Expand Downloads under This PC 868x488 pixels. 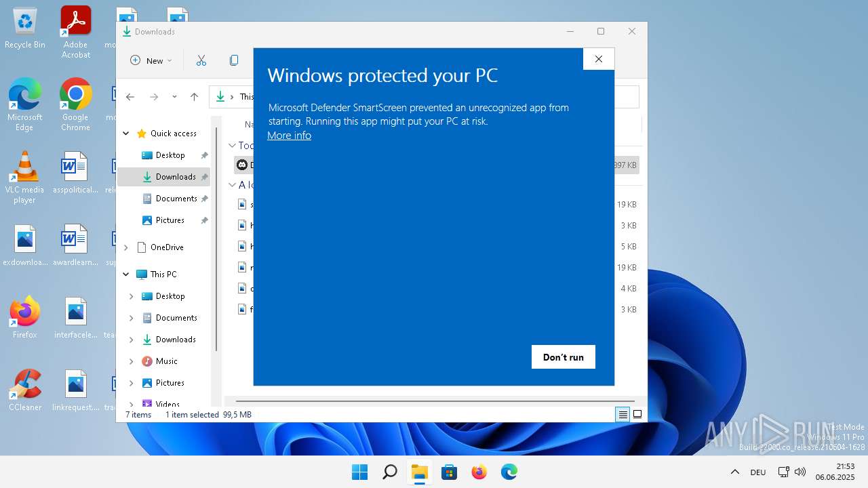coord(132,340)
